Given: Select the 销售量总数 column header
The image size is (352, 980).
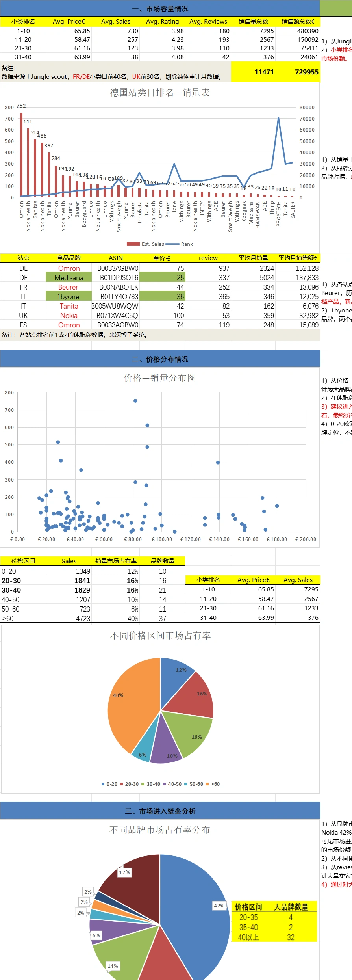Looking at the screenshot, I should click(x=253, y=22).
